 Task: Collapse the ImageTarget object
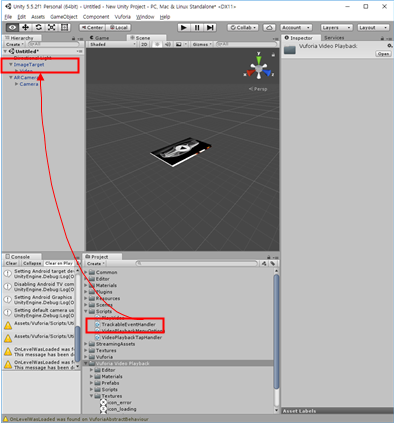click(x=11, y=64)
